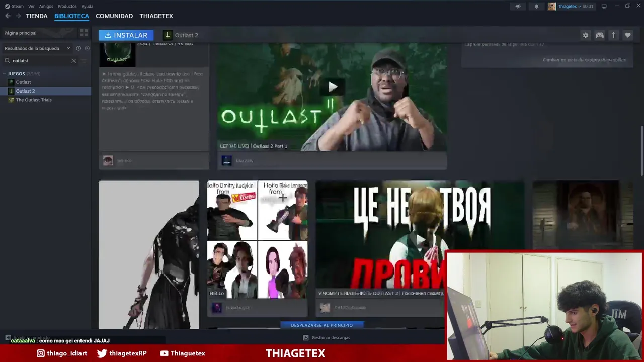644x362 pixels.
Task: Open controller settings icon
Action: tap(599, 35)
